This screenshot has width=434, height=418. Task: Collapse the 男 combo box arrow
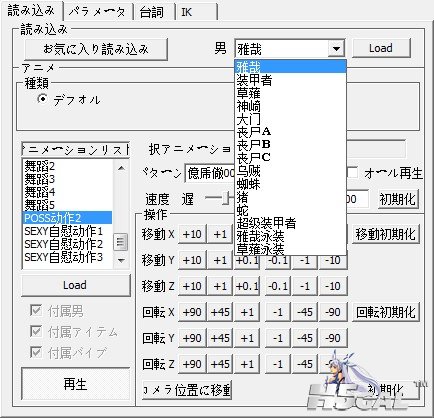coord(336,49)
